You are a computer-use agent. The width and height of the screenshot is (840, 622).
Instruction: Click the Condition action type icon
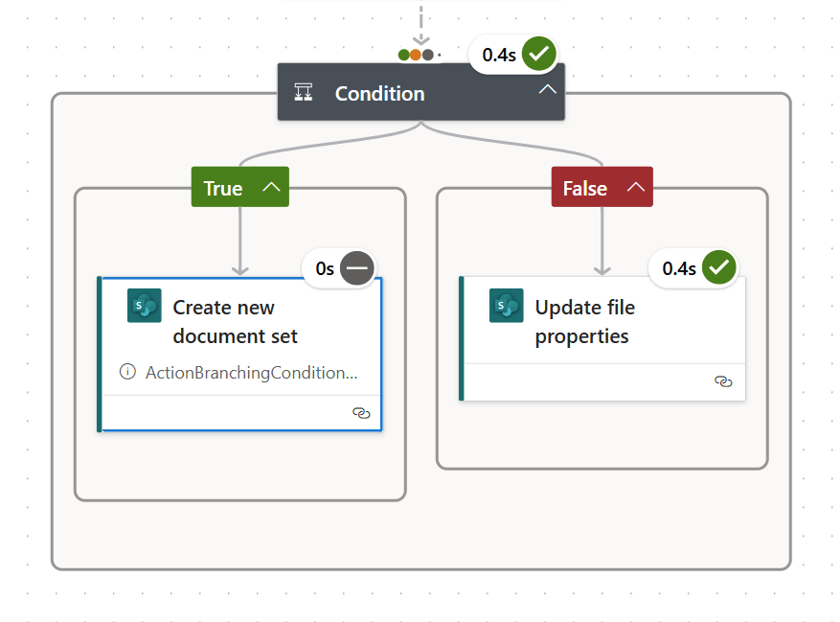304,93
